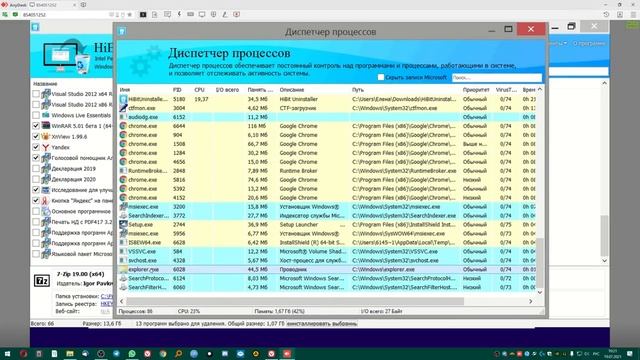The image size is (640, 360).
Task: Open the AnyDesk file transfer icon
Action: pos(155,14)
